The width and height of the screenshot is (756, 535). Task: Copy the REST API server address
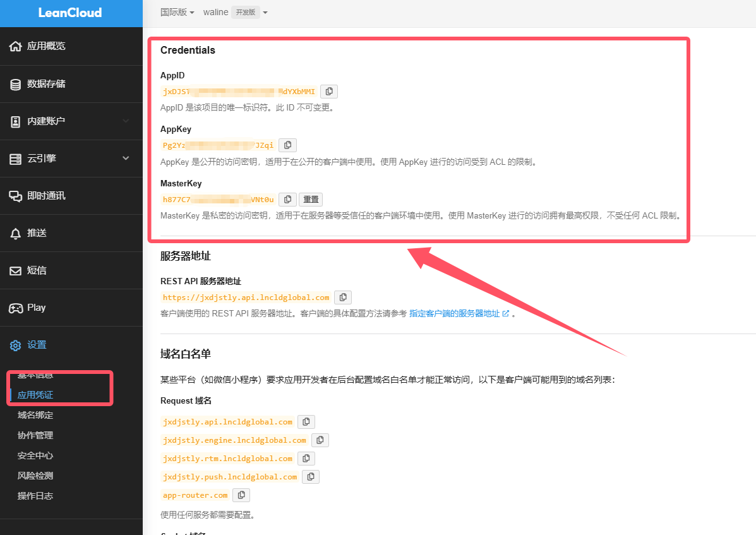[343, 298]
